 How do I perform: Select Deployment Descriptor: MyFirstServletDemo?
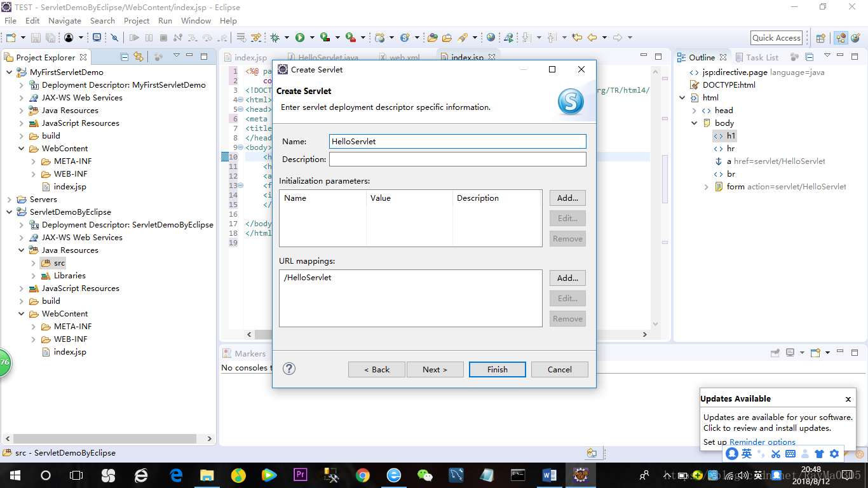[x=124, y=85]
